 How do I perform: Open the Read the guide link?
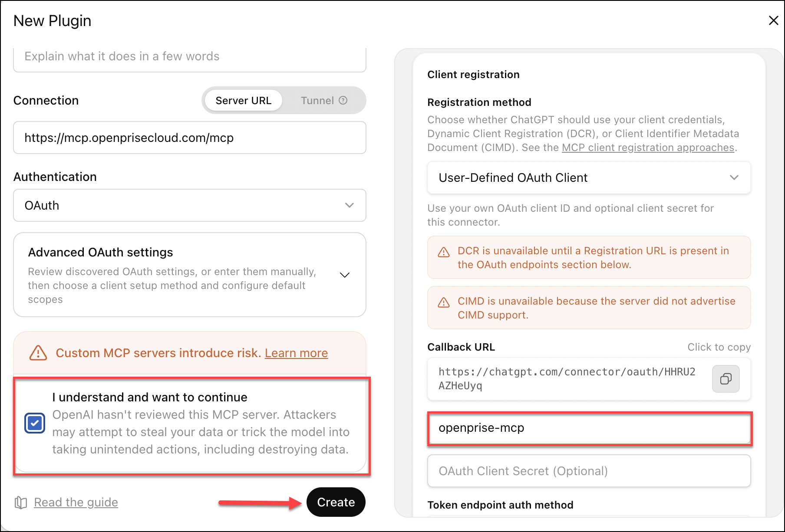76,502
